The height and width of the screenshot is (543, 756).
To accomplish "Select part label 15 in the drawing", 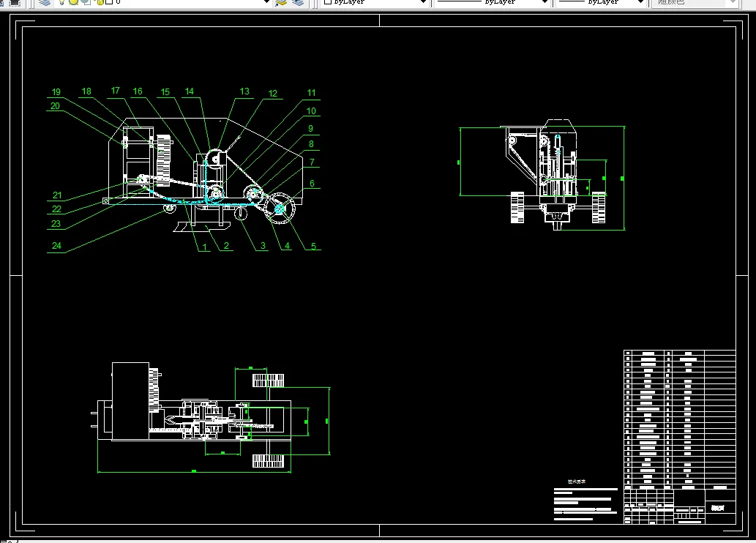I will pos(165,91).
